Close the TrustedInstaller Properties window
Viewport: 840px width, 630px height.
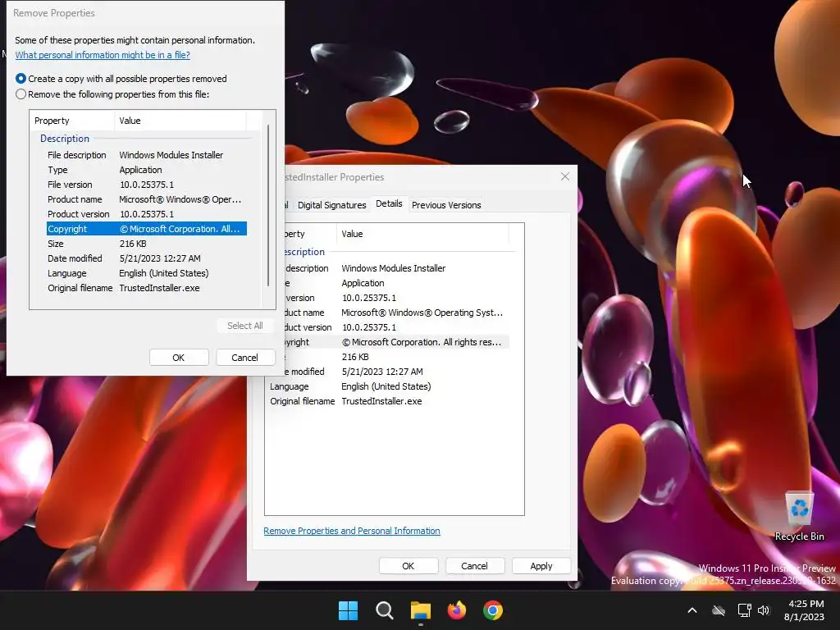point(564,177)
